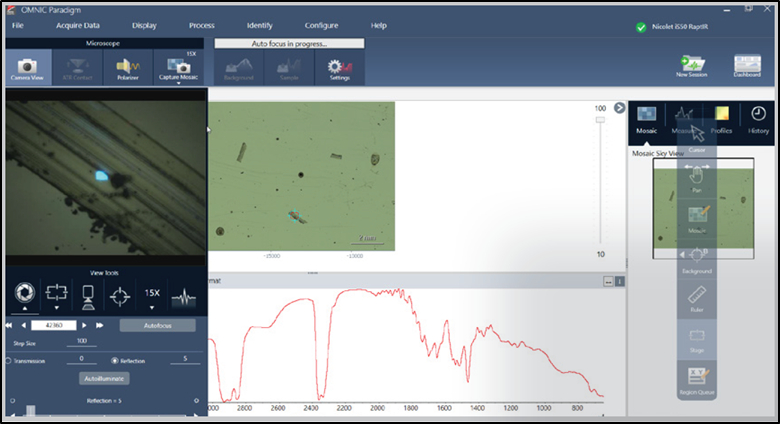Click the Autofocus button

pyautogui.click(x=158, y=325)
